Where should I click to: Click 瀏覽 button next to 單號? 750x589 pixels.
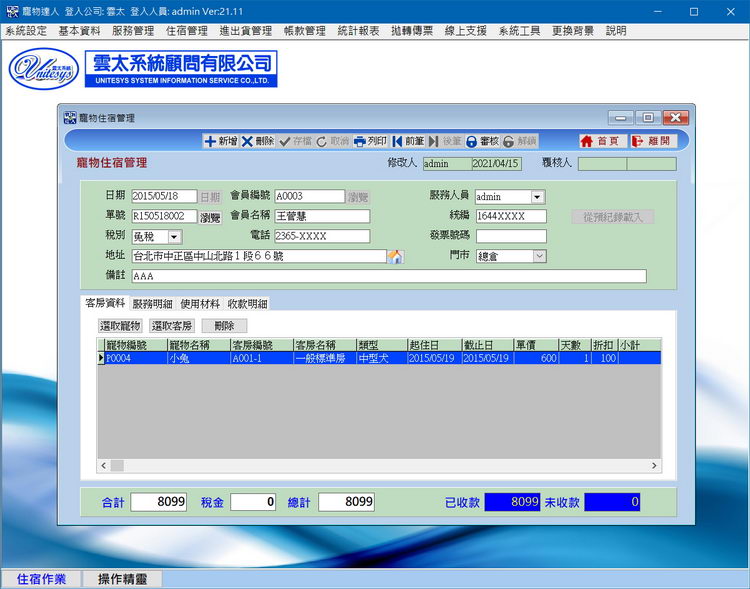coord(210,217)
